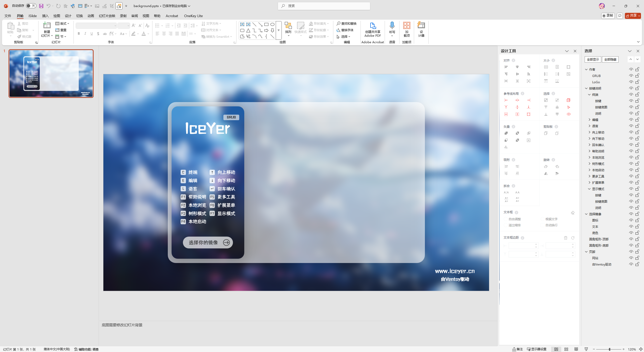Click the 全部隐藏 button
The height and width of the screenshot is (352, 644).
pyautogui.click(x=610, y=60)
